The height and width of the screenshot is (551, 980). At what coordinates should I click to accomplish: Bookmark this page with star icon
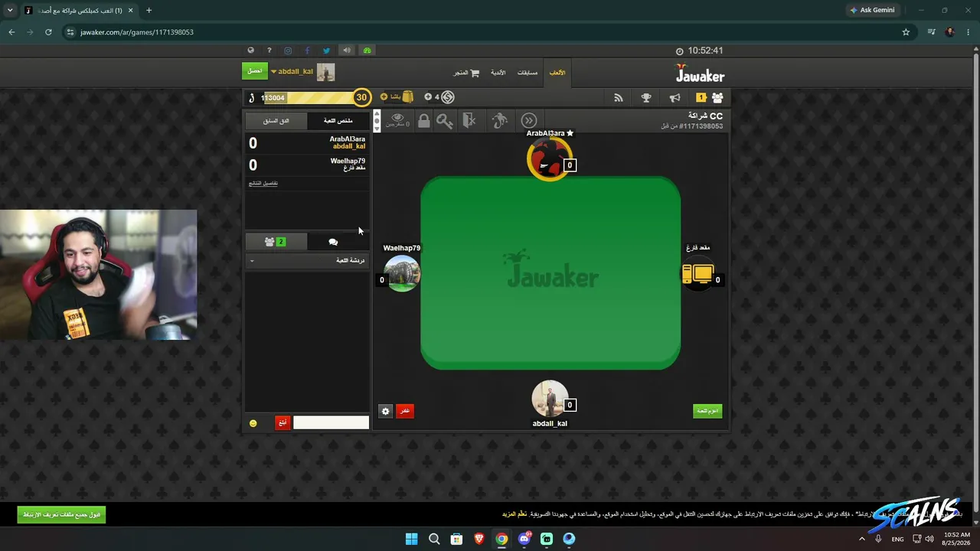click(906, 32)
